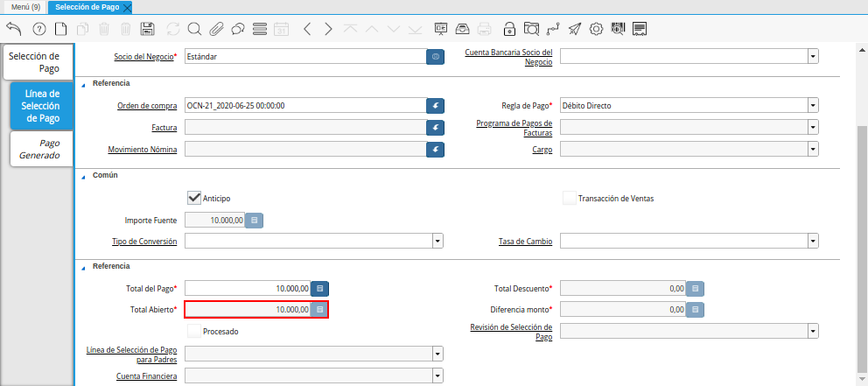Click the Socio del Negocio label link
Viewport: 868px width, 386px height.
click(x=143, y=57)
